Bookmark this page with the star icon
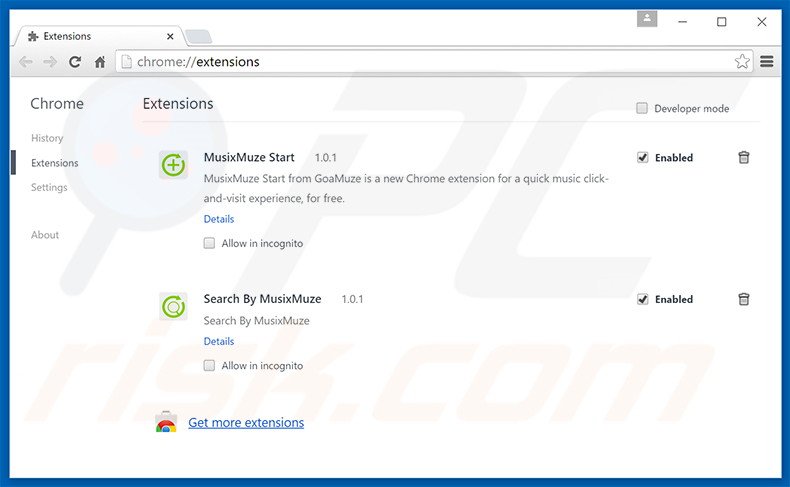 (742, 61)
